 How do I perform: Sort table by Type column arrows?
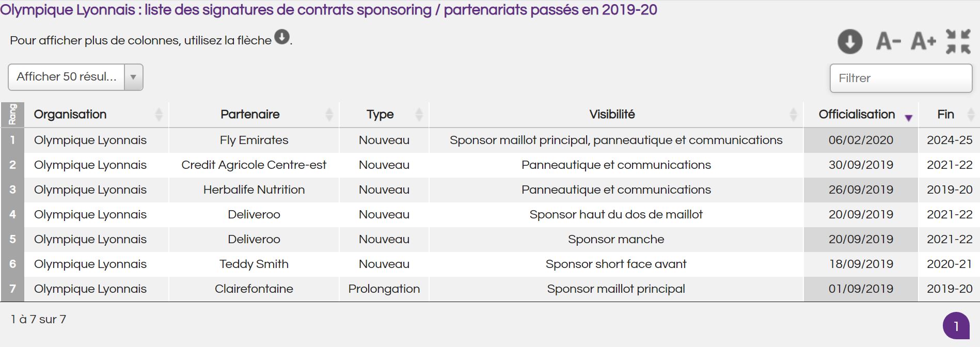pyautogui.click(x=419, y=114)
